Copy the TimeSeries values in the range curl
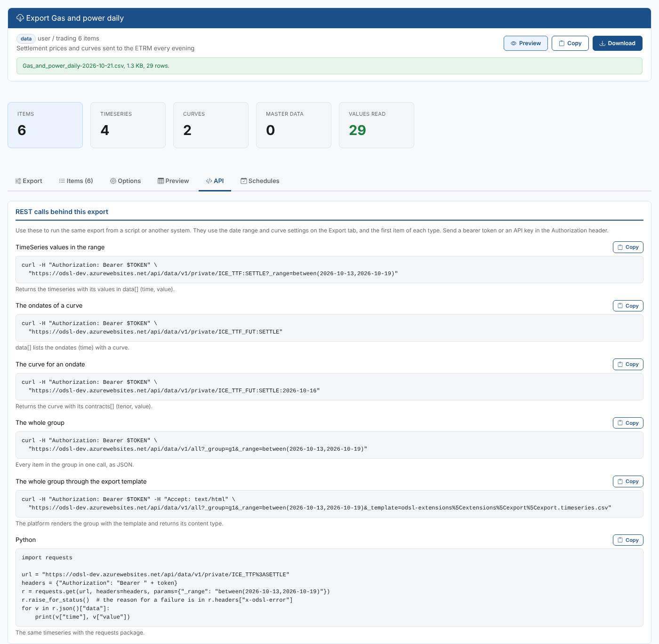The image size is (659, 644). pyautogui.click(x=628, y=247)
